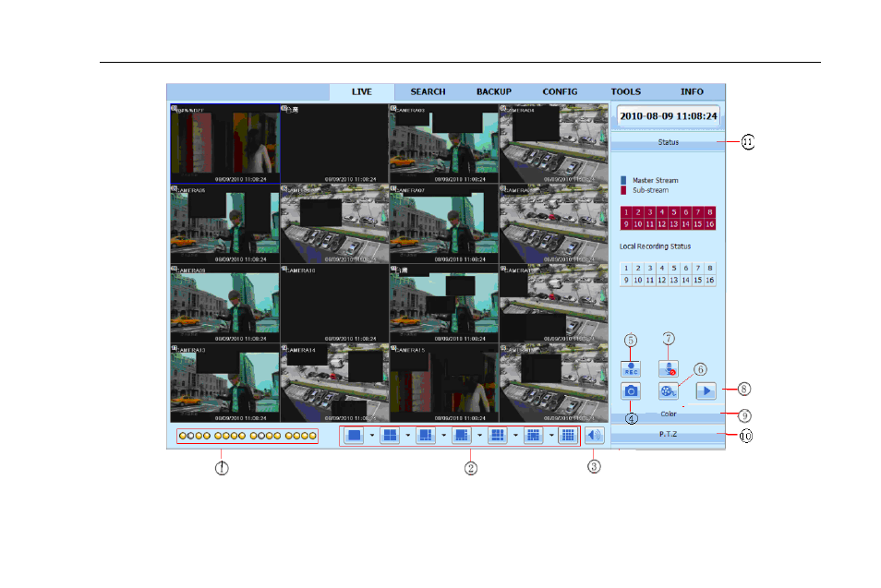Toggle channel 5 in red stream grid
The height and width of the screenshot is (588, 881).
coord(673,212)
